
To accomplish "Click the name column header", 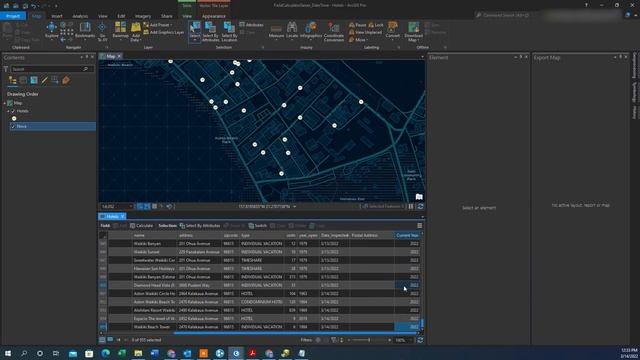I will pyautogui.click(x=154, y=236).
